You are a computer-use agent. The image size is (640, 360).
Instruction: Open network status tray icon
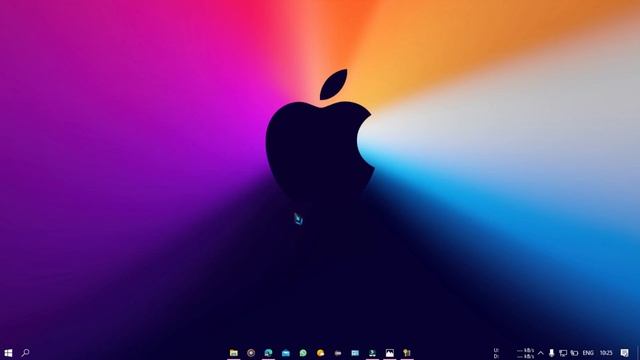pyautogui.click(x=563, y=353)
